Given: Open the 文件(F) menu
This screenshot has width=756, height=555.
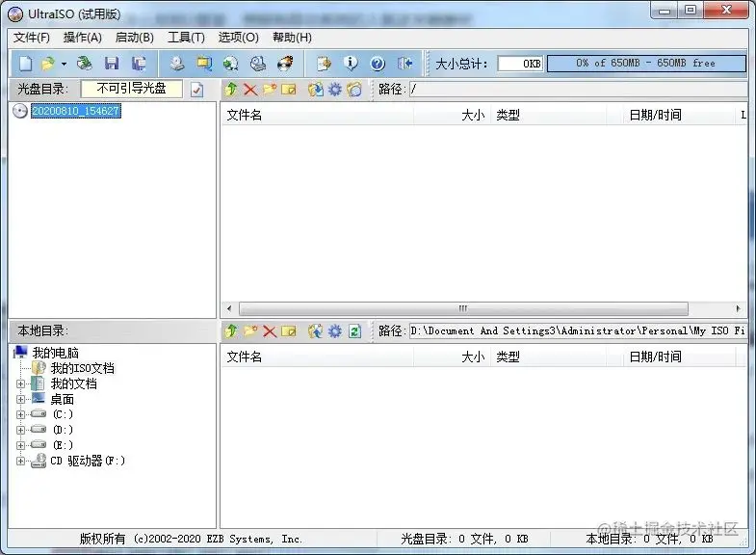Looking at the screenshot, I should point(32,38).
